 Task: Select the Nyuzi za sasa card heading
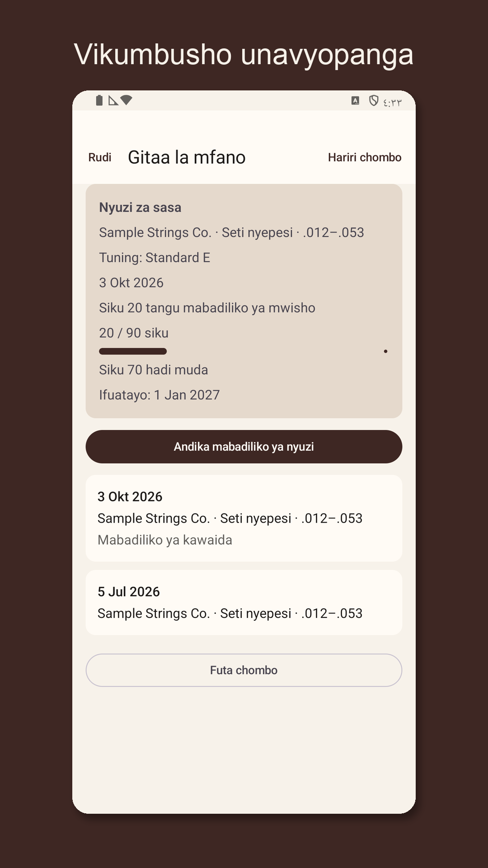(x=140, y=208)
